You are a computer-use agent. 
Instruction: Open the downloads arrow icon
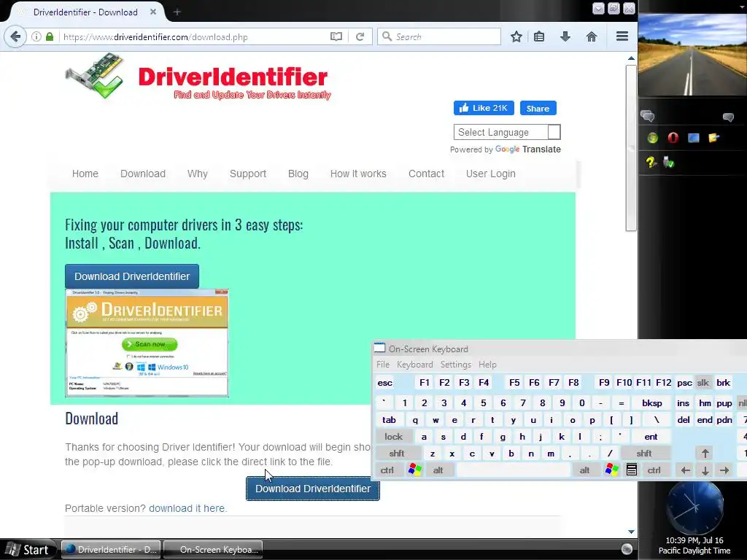tap(565, 36)
